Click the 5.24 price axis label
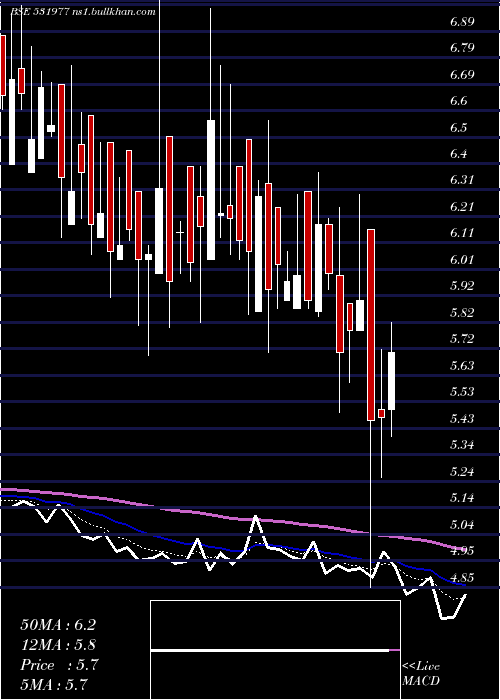The width and height of the screenshot is (500, 700). [462, 471]
